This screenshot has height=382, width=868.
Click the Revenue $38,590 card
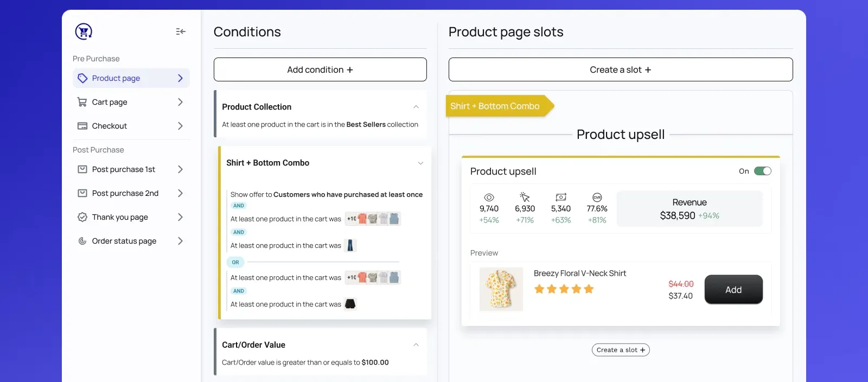(690, 209)
